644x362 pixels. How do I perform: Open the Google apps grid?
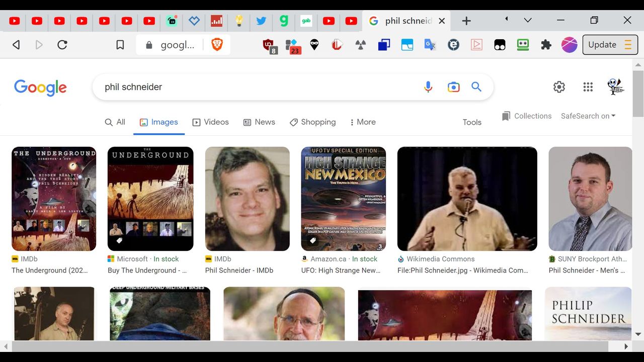tap(588, 87)
